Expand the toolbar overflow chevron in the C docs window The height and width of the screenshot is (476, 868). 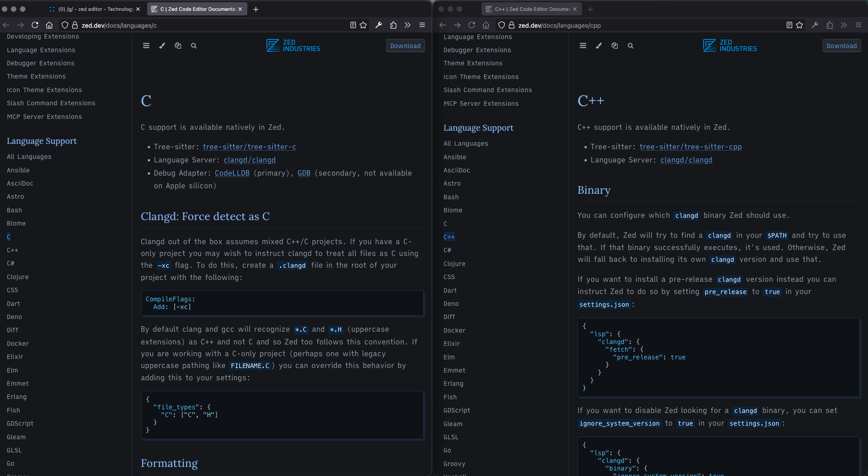click(408, 25)
